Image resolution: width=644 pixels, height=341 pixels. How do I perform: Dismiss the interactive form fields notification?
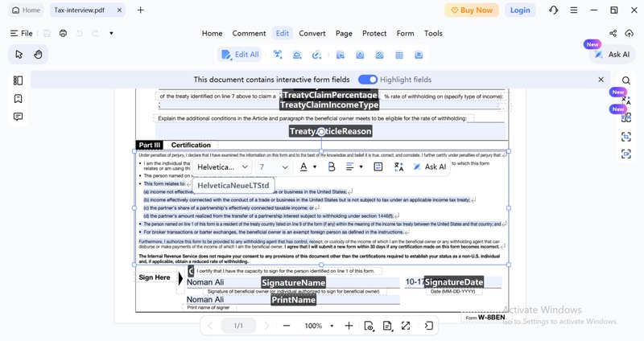[601, 80]
